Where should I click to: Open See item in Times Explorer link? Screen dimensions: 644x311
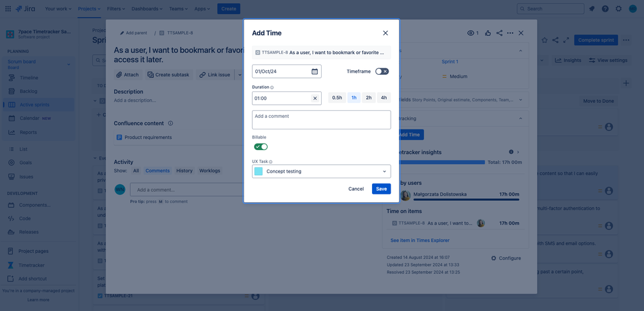[420, 240]
